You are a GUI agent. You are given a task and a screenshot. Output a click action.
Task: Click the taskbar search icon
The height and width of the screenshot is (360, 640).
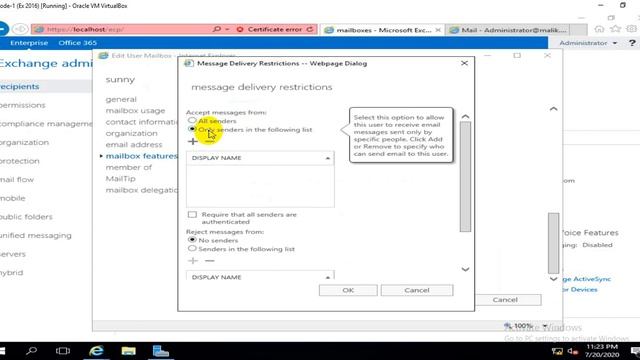tap(31, 351)
